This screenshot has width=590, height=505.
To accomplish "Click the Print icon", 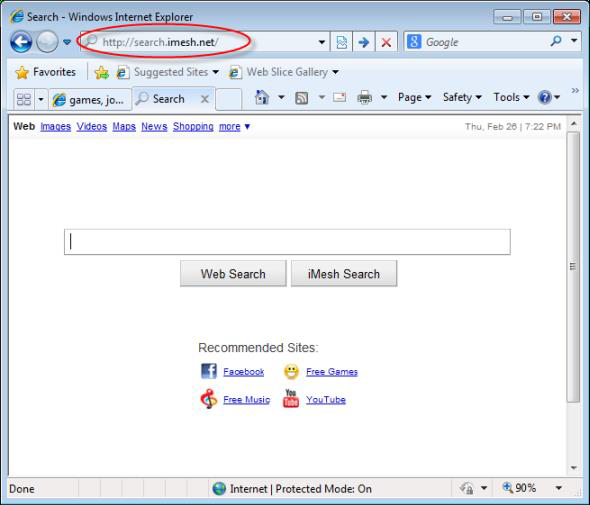I will (364, 97).
